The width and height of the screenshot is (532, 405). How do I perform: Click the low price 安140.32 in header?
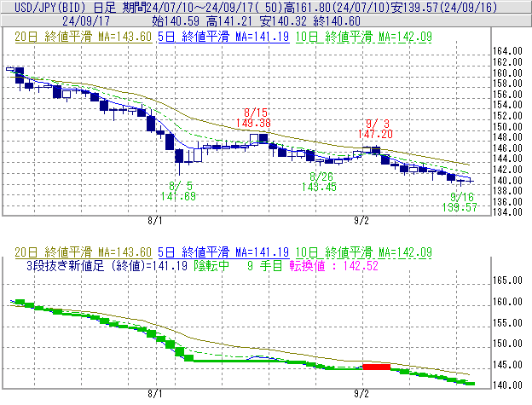point(283,21)
